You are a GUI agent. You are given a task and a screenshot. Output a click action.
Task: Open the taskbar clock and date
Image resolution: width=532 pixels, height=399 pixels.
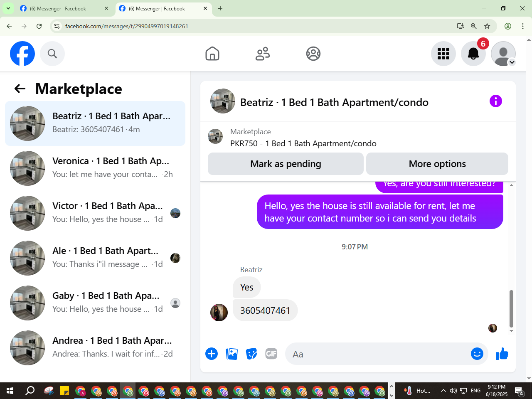[x=497, y=391]
